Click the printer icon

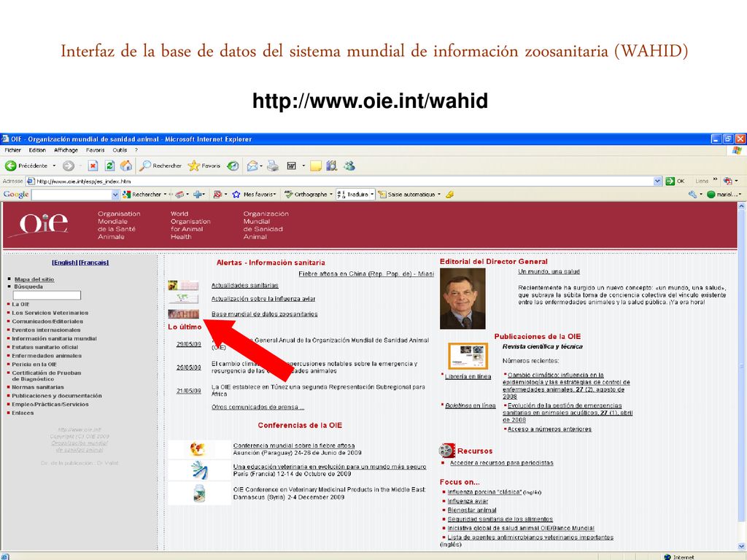click(273, 166)
